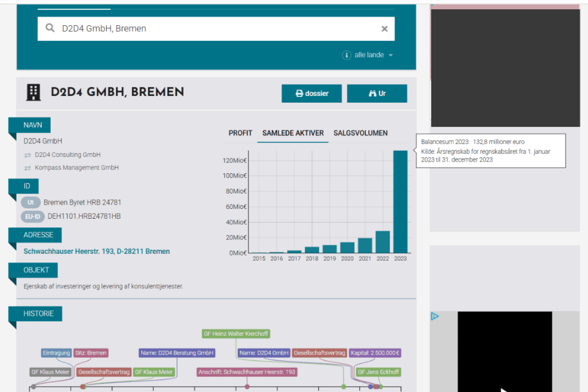Open the Schwachhauser Heerstr. 193 address link

pyautogui.click(x=96, y=251)
